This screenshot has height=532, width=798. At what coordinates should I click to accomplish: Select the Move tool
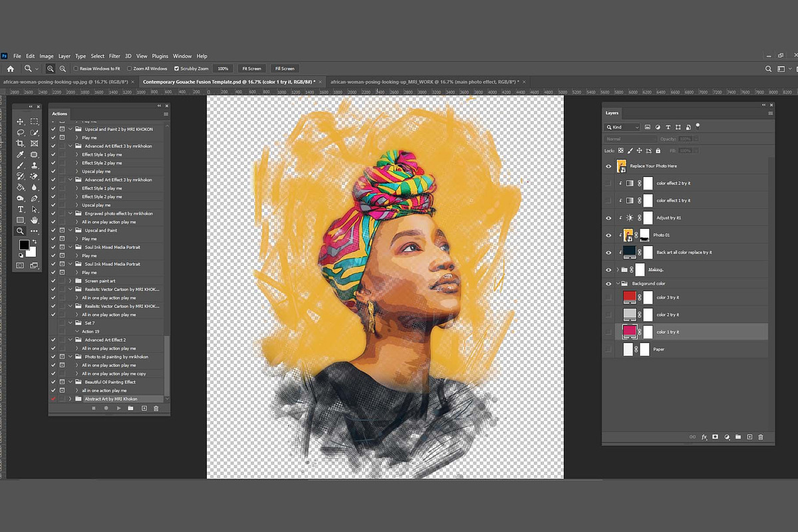tap(21, 122)
